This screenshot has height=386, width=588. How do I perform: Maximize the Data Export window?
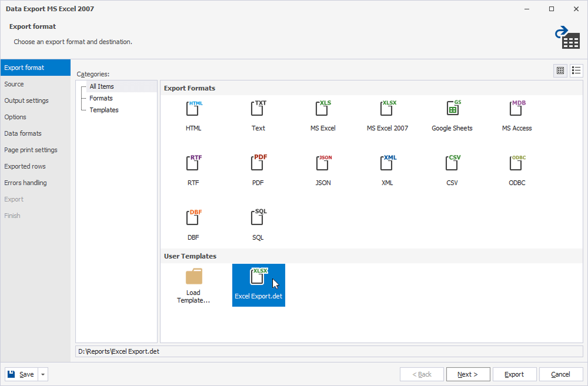point(552,9)
